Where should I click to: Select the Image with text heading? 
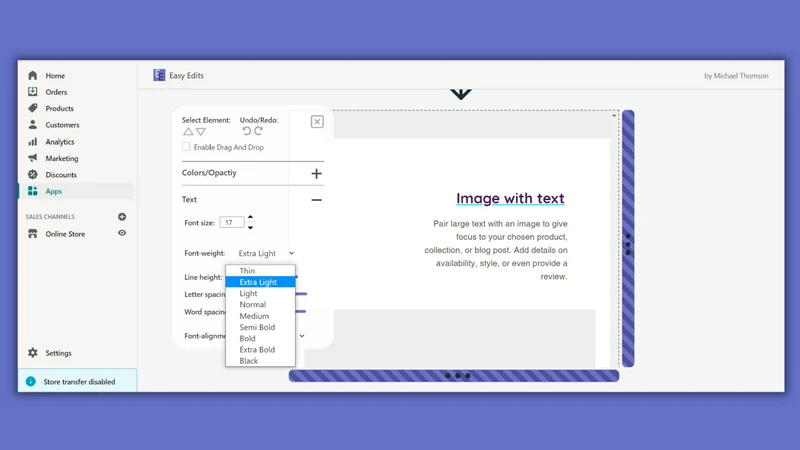coord(510,198)
